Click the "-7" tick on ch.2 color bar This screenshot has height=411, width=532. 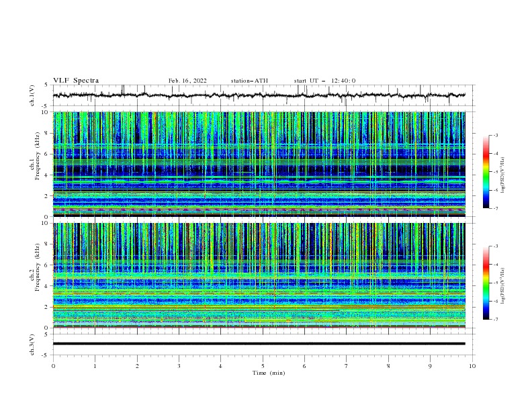(x=496, y=320)
